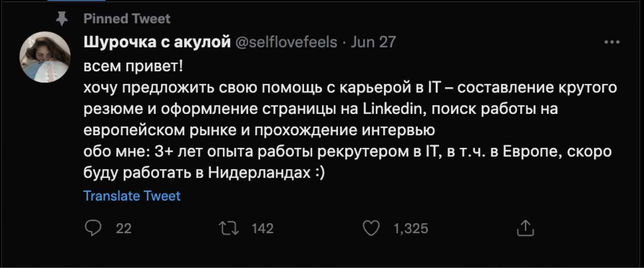Click the "Pinned Tweet" label

pyautogui.click(x=127, y=18)
